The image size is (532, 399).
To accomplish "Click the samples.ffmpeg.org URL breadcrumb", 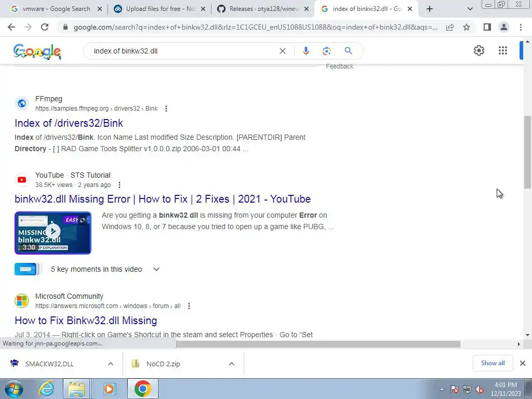I will [96, 109].
